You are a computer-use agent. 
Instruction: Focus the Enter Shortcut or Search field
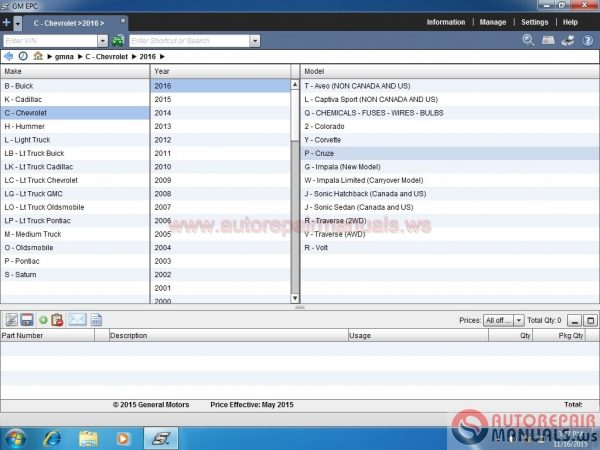coord(189,41)
